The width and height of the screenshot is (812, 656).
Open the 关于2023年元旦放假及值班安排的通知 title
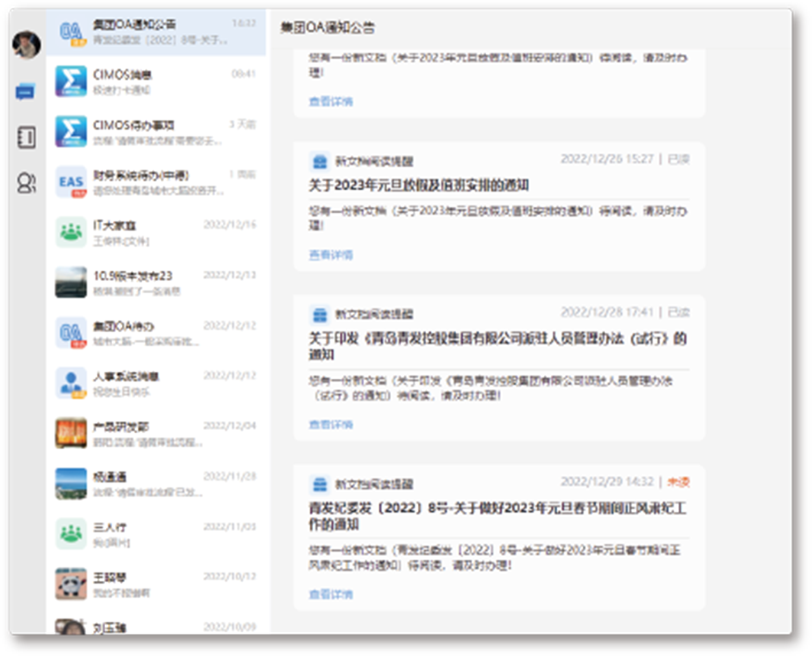coord(418,186)
